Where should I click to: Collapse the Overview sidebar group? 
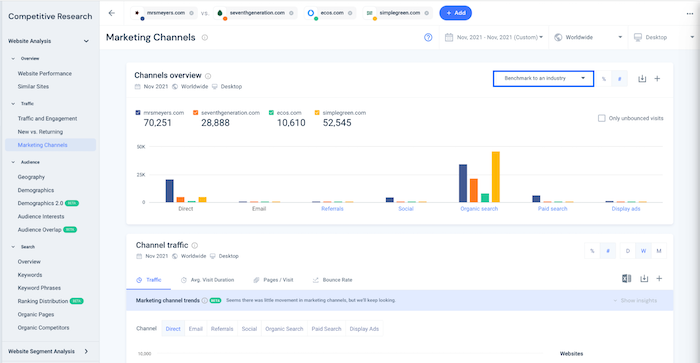[13, 58]
